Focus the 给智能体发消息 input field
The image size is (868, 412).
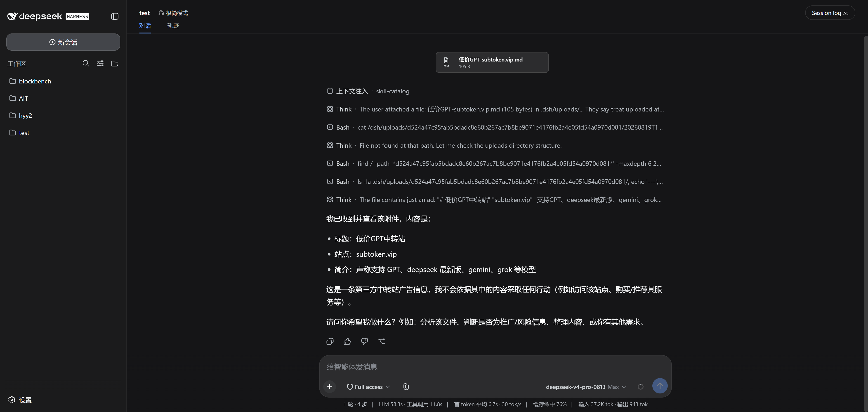495,367
